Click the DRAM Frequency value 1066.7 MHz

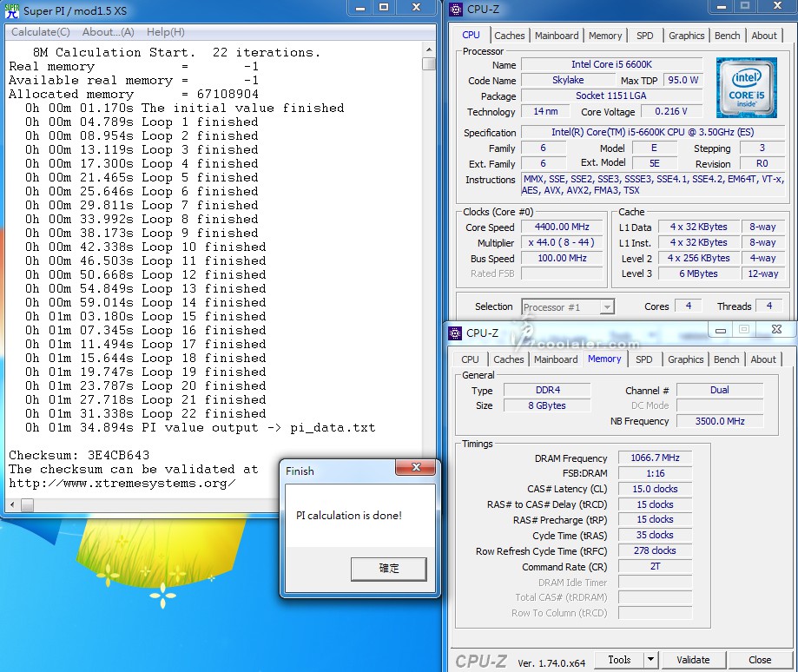coord(655,458)
